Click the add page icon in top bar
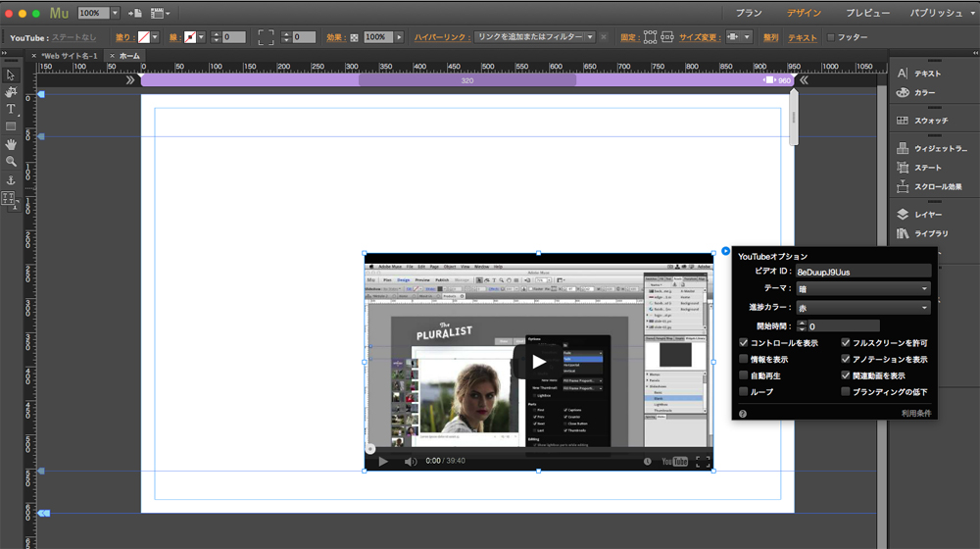This screenshot has width=980, height=549. [134, 13]
